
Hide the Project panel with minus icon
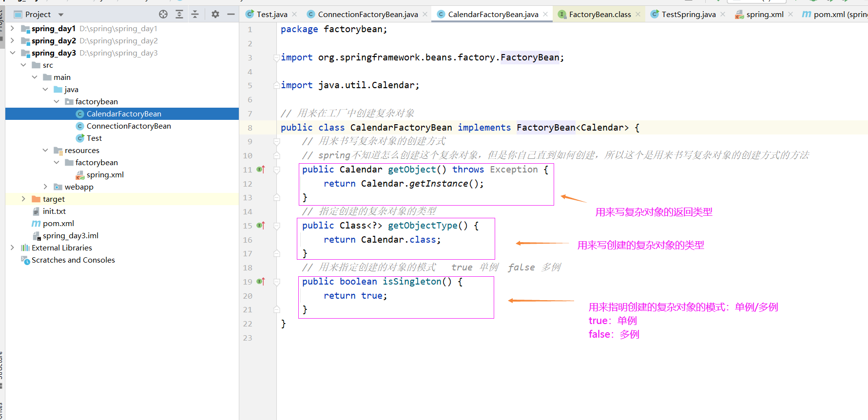pos(231,14)
